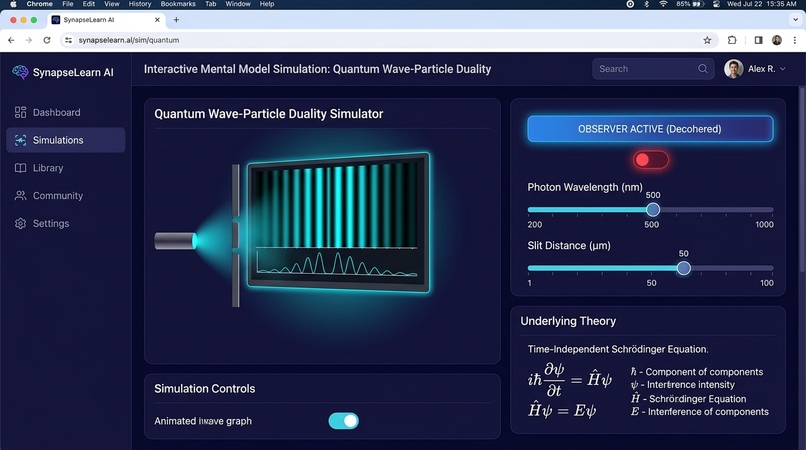Click the photon emitter in the simulator
Viewport: 806px width, 450px height.
[x=175, y=241]
